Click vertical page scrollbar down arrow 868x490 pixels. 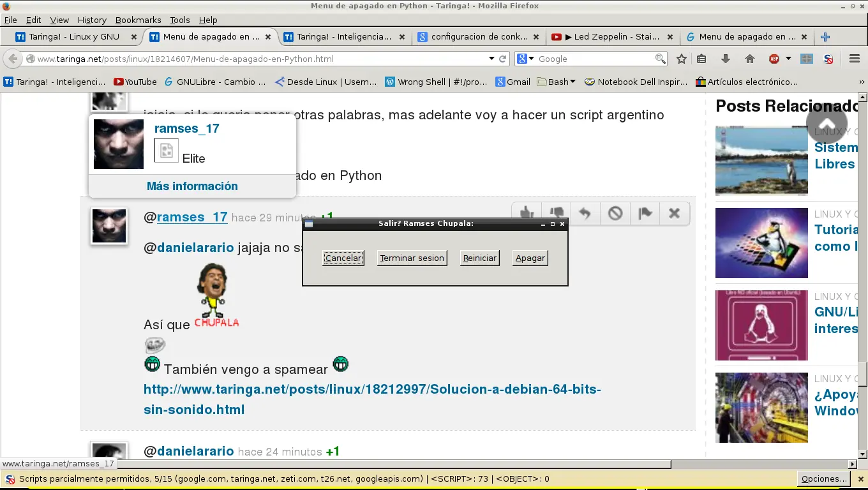pyautogui.click(x=862, y=454)
